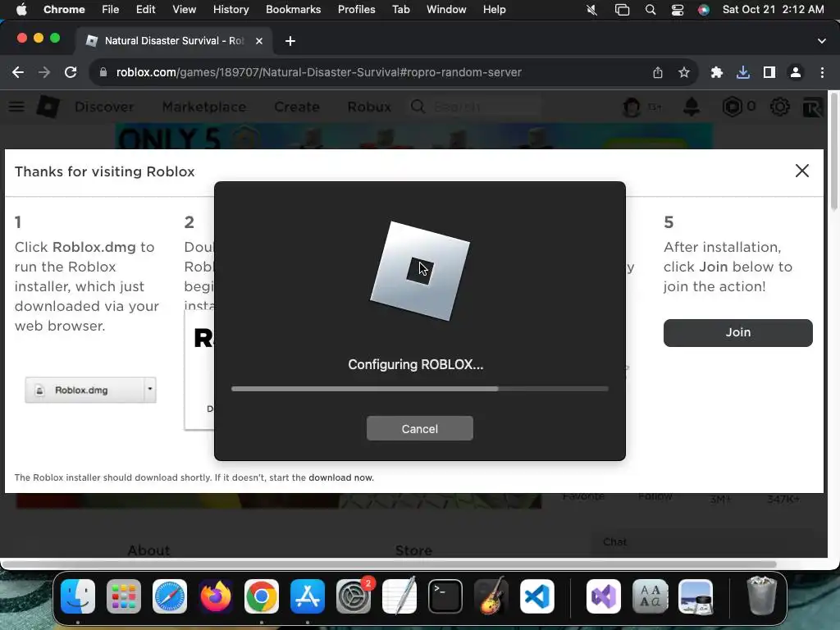Click the Roblox search field

click(474, 107)
